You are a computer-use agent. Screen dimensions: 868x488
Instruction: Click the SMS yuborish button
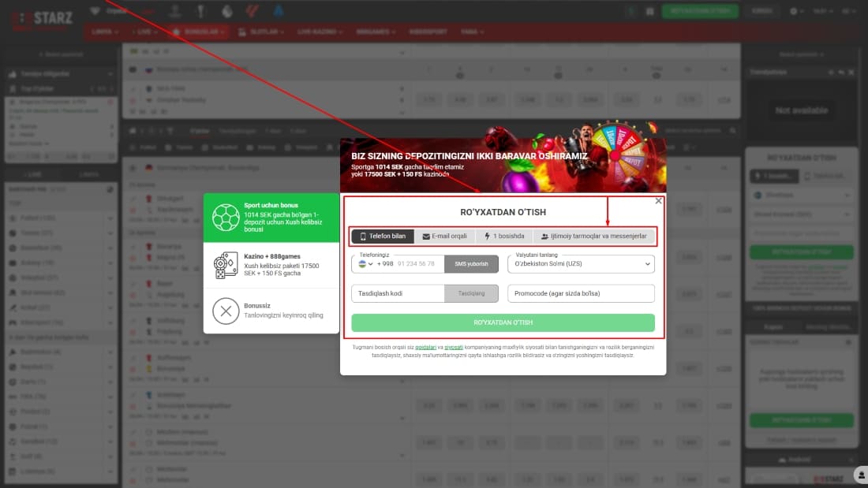click(x=471, y=264)
